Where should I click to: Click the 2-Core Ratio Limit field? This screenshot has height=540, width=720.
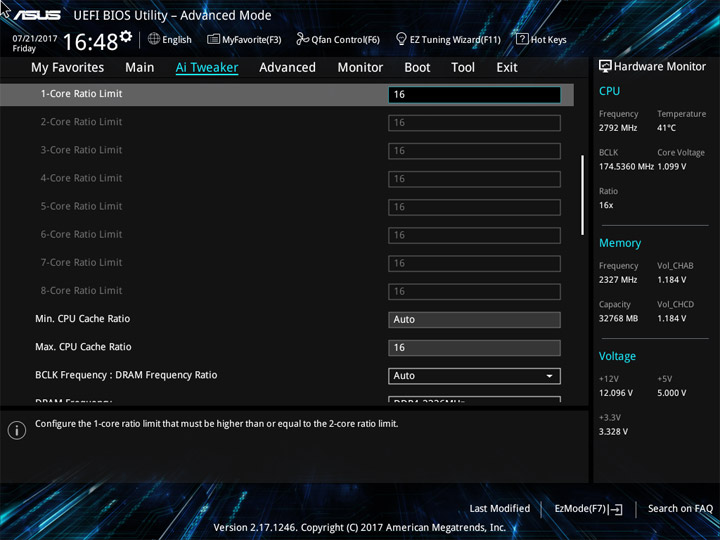coord(474,123)
